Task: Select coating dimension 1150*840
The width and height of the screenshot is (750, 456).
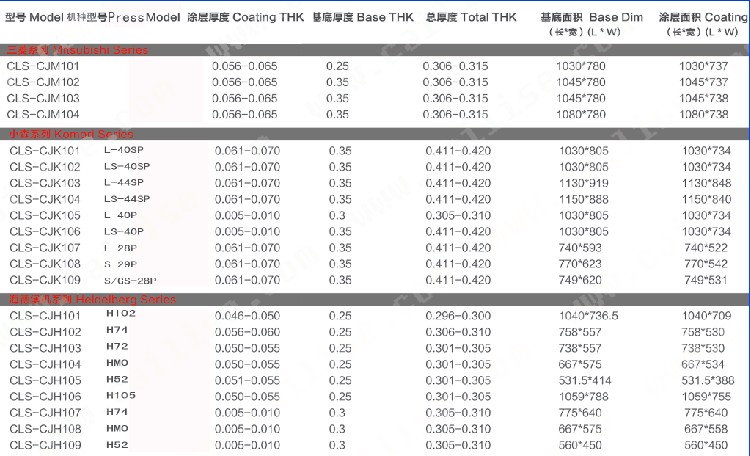Action: (x=706, y=199)
